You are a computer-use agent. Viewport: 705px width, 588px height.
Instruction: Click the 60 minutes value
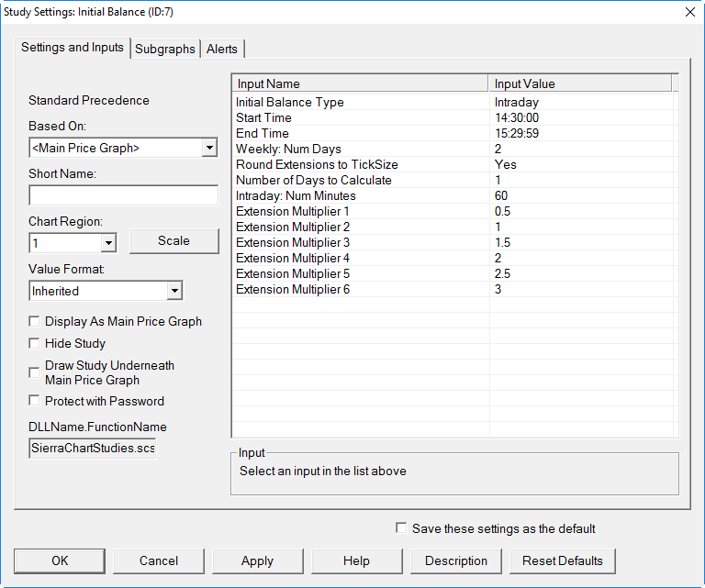501,196
